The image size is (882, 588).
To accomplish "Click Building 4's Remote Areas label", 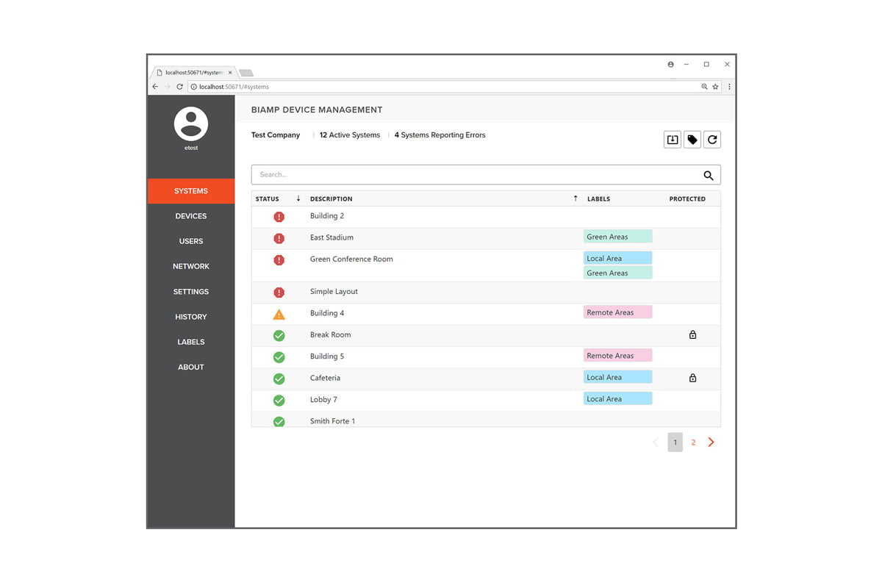I will click(617, 312).
